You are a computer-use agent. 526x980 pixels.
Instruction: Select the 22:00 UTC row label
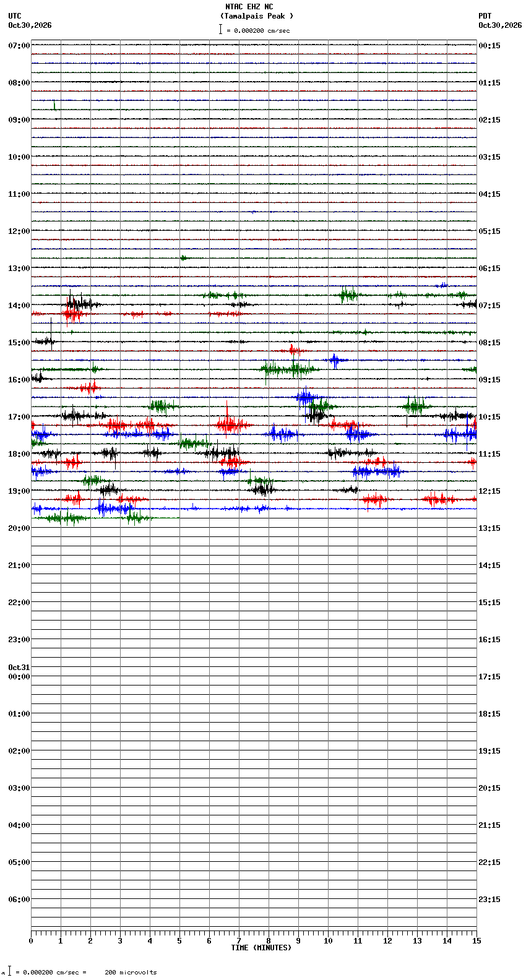tap(19, 603)
